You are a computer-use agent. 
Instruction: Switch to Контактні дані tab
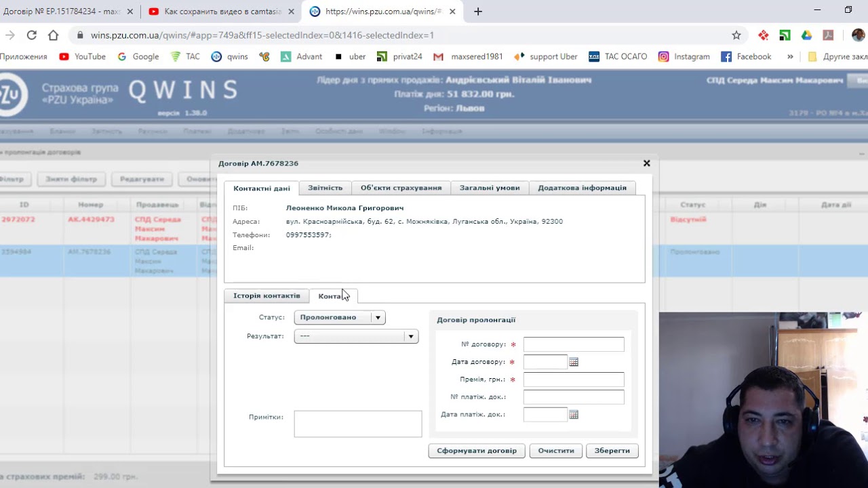(262, 188)
